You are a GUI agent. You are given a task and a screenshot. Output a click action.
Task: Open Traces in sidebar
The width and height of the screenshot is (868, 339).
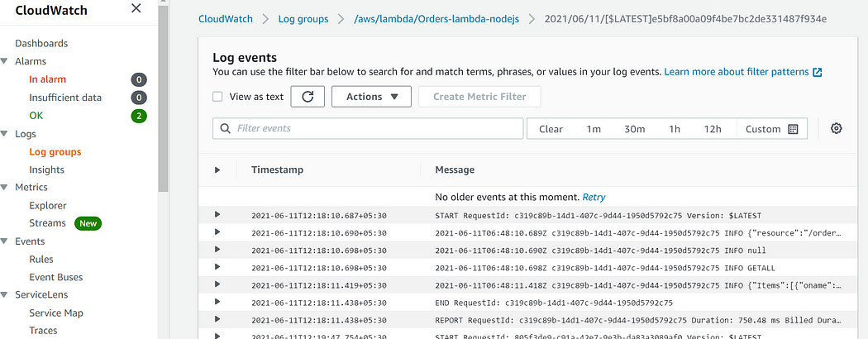click(x=43, y=331)
